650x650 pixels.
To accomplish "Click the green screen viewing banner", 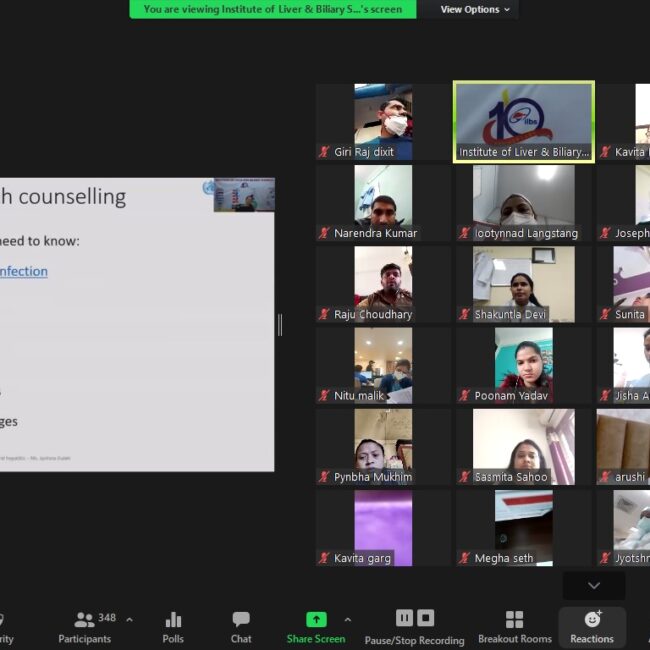I will pyautogui.click(x=272, y=9).
